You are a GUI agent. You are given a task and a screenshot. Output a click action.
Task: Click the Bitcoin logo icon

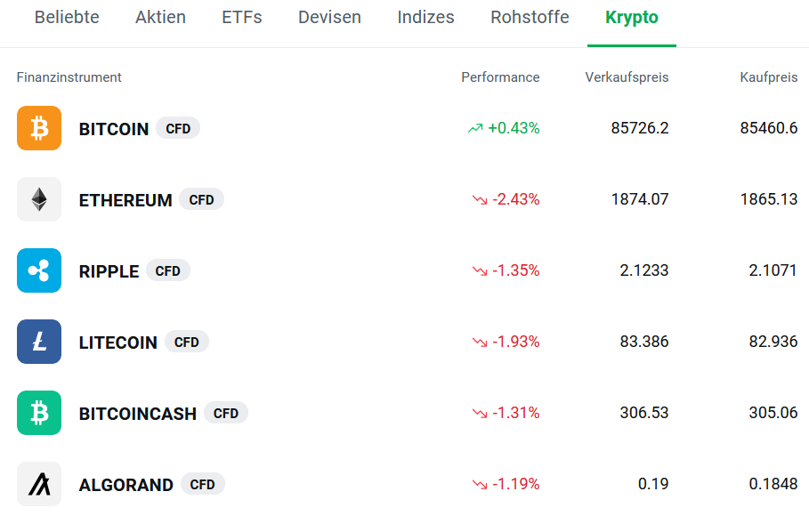pyautogui.click(x=38, y=128)
